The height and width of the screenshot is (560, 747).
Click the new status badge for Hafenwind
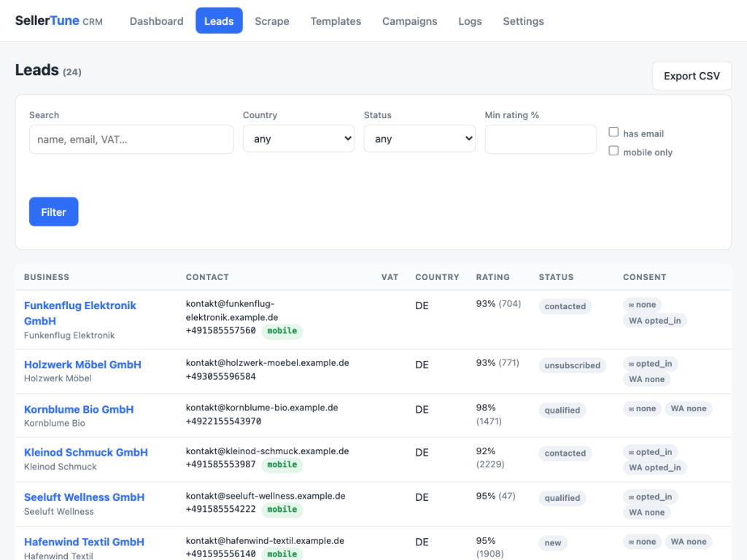[x=553, y=542]
